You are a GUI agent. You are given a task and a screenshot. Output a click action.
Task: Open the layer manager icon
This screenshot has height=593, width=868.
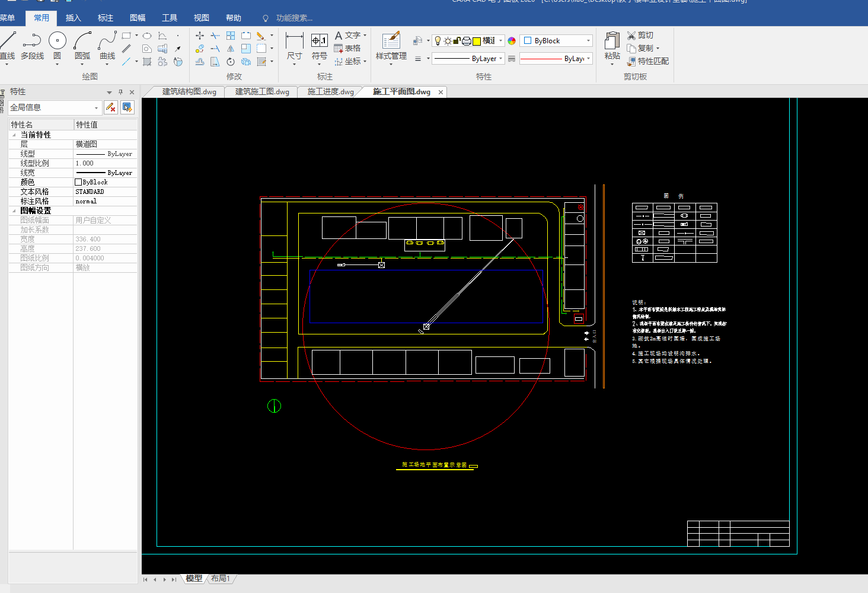(x=417, y=41)
